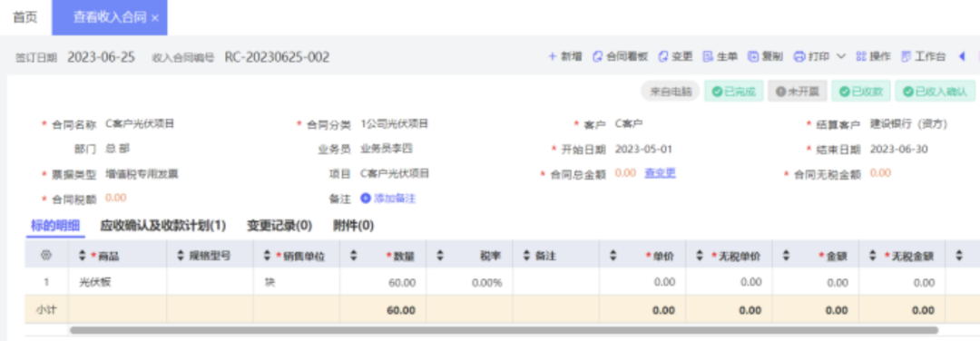Click the 新增 plus toolbar button
Image resolution: width=980 pixels, height=341 pixels.
click(565, 57)
